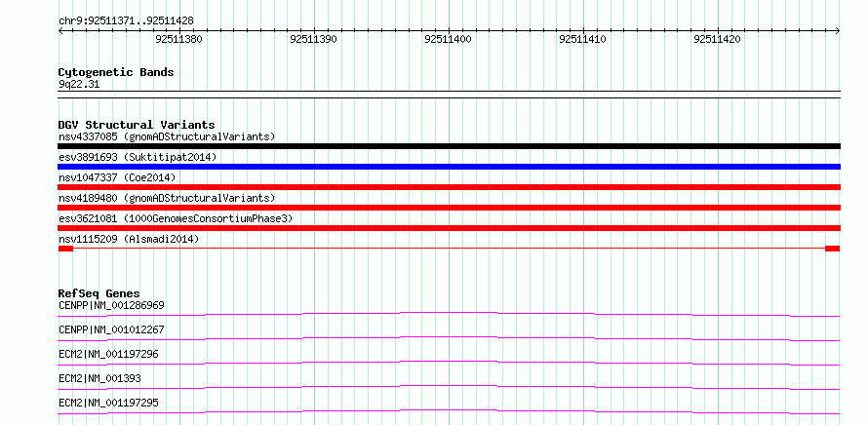
Task: Click the chr9:92511371..92511428 region label
Action: point(126,21)
